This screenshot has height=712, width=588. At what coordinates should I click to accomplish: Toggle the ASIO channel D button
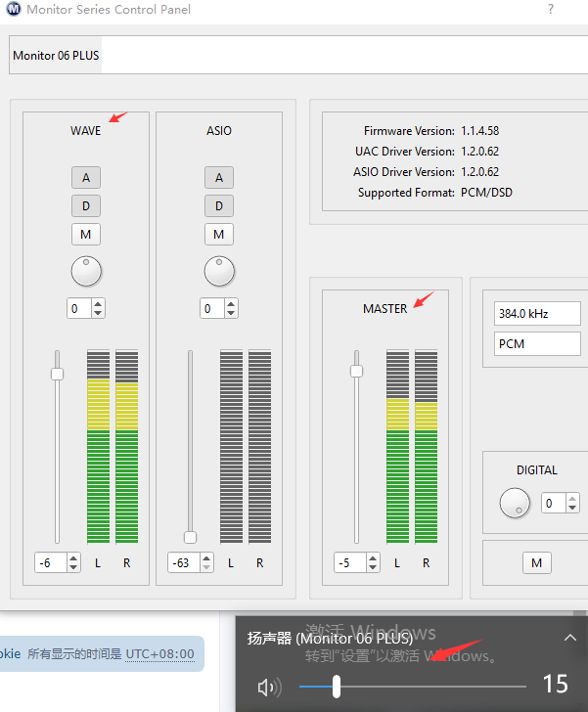coord(219,206)
